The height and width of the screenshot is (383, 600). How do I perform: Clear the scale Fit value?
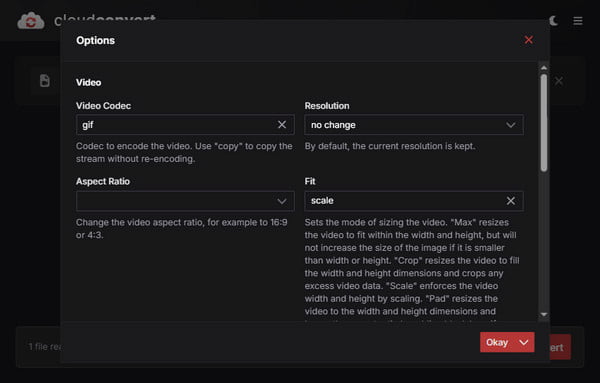click(x=510, y=201)
